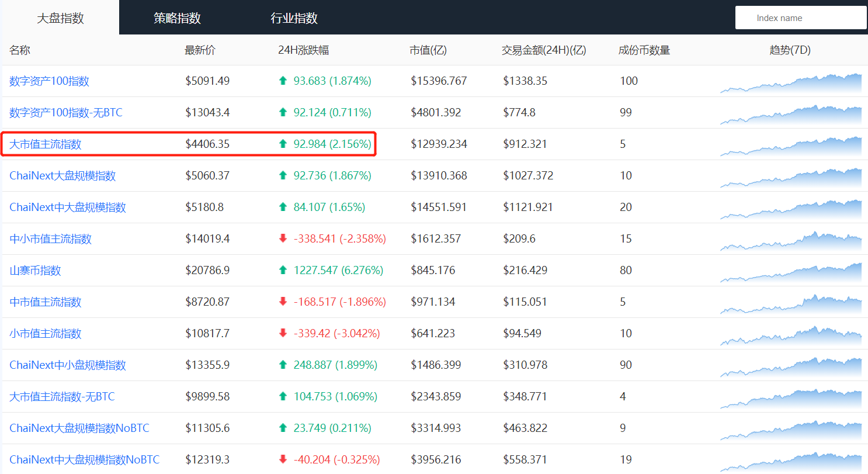Screen dimensions: 868x474
Task: Click the 交易金额(24H)(亿) column header
Action: pos(544,50)
